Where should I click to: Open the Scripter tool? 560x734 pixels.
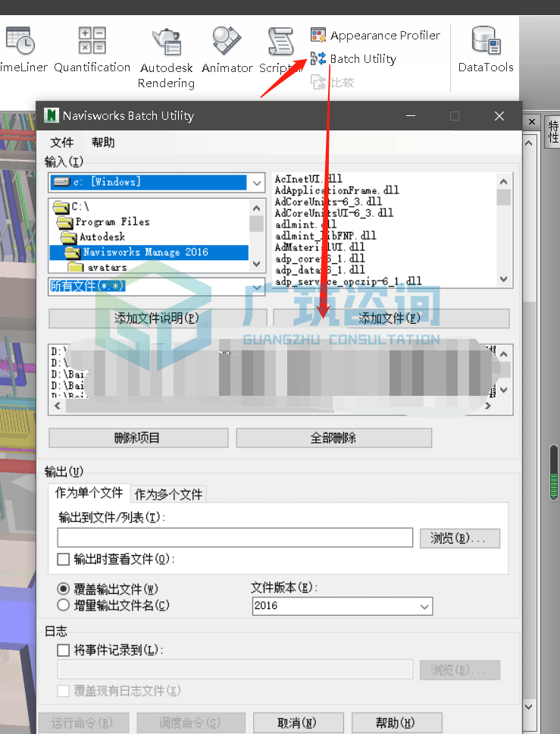pyautogui.click(x=280, y=50)
